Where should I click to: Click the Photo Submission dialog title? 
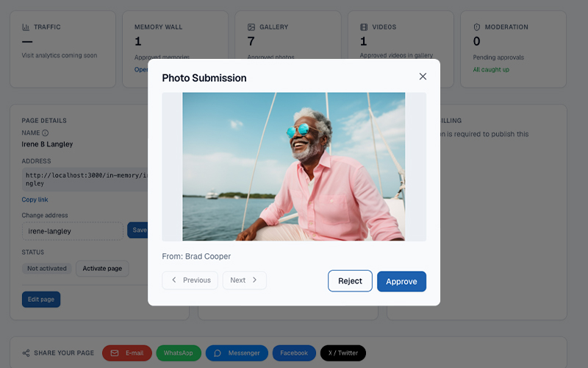coord(204,78)
